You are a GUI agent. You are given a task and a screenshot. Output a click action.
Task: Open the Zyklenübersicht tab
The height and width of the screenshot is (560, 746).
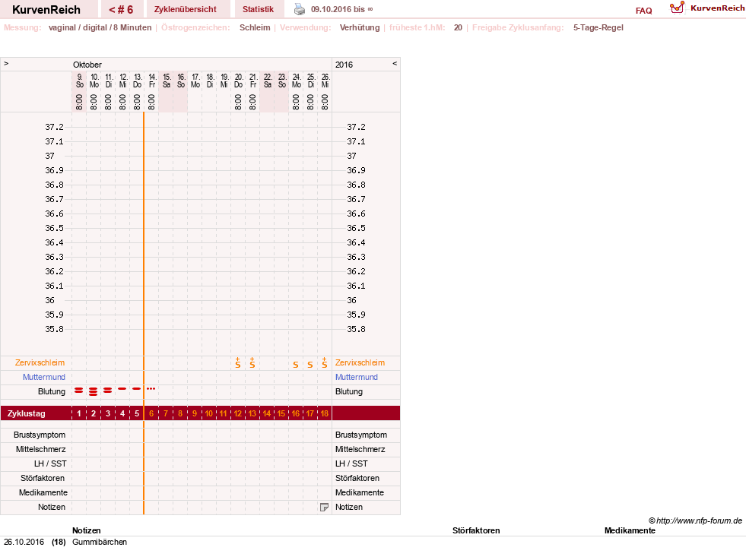[x=185, y=10]
